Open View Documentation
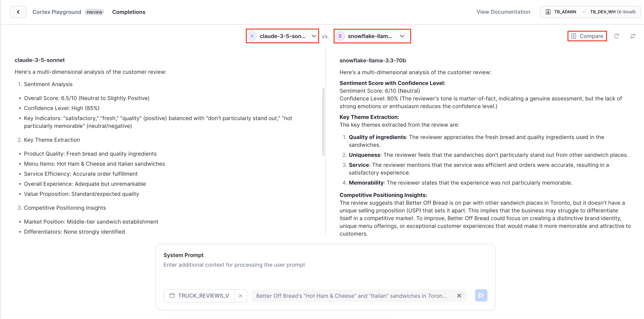 click(503, 12)
